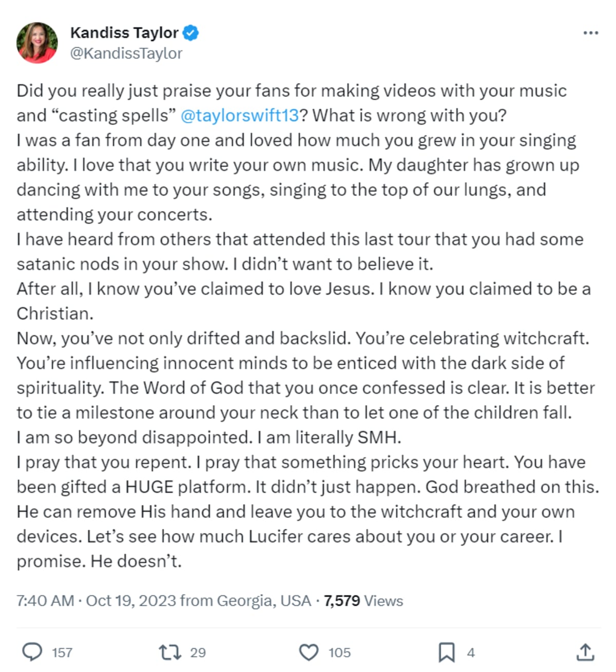The height and width of the screenshot is (672, 616).
Task: Click the 7,579 Views count
Action: click(x=363, y=601)
